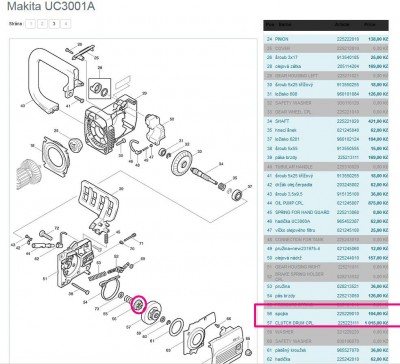Click the Makita UC3001A page title
This screenshot has width=400, height=364.
point(51,6)
